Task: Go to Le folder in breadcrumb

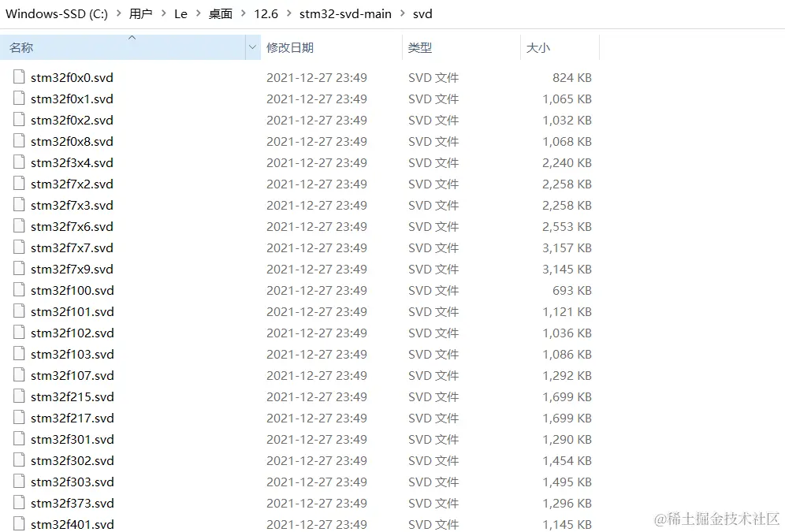Action: (180, 14)
